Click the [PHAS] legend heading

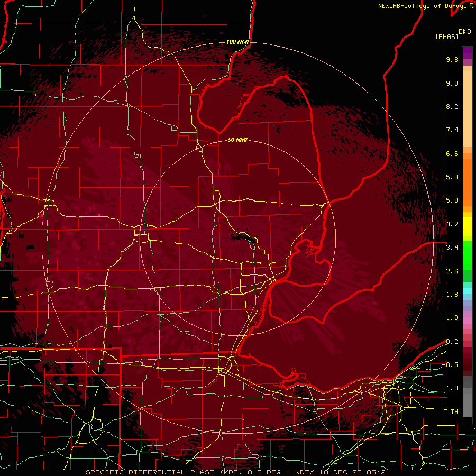click(x=447, y=36)
